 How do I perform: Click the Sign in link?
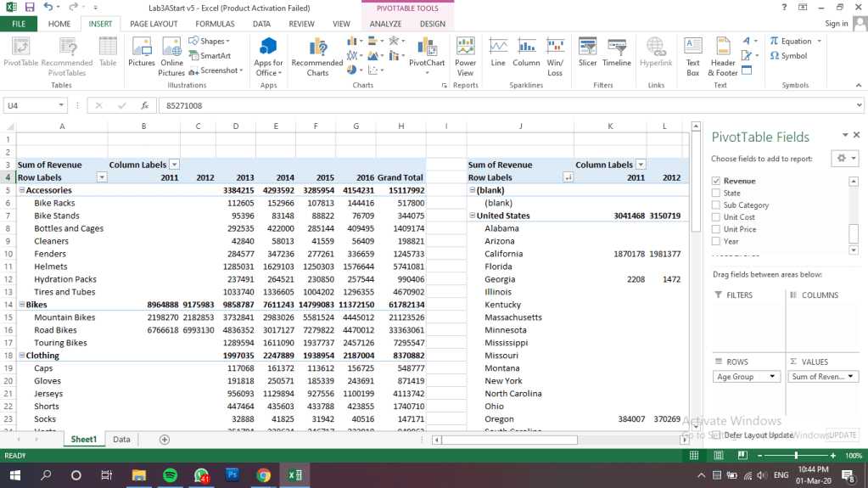pos(836,24)
